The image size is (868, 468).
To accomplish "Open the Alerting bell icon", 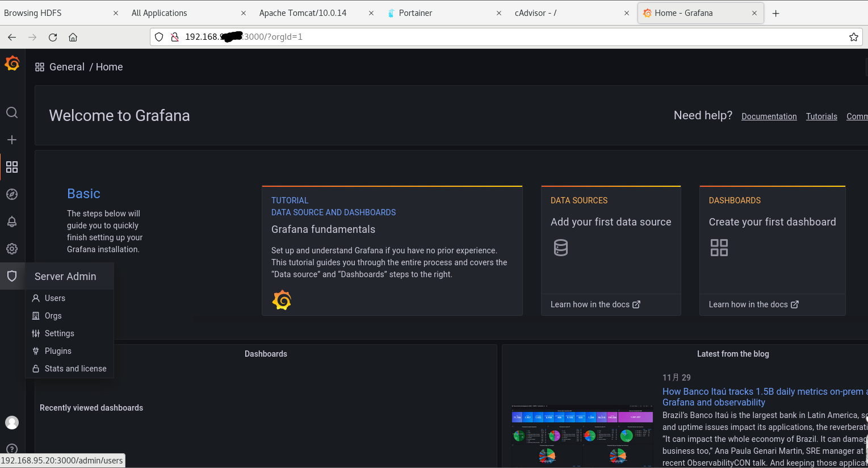I will [12, 222].
